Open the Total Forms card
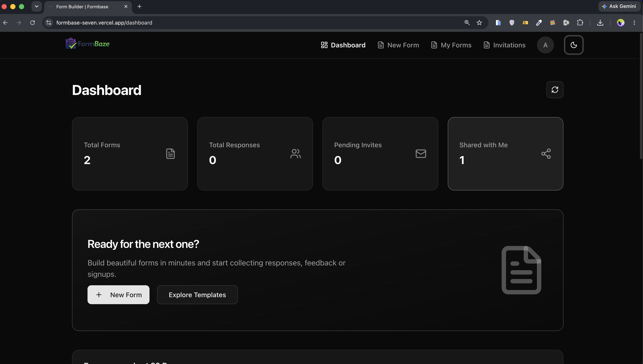Image resolution: width=643 pixels, height=364 pixels. coord(130,154)
